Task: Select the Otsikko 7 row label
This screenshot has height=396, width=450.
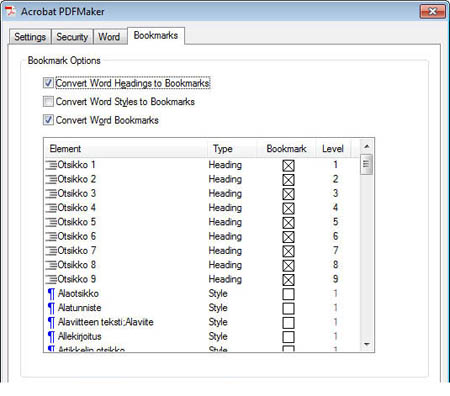Action: coord(77,251)
